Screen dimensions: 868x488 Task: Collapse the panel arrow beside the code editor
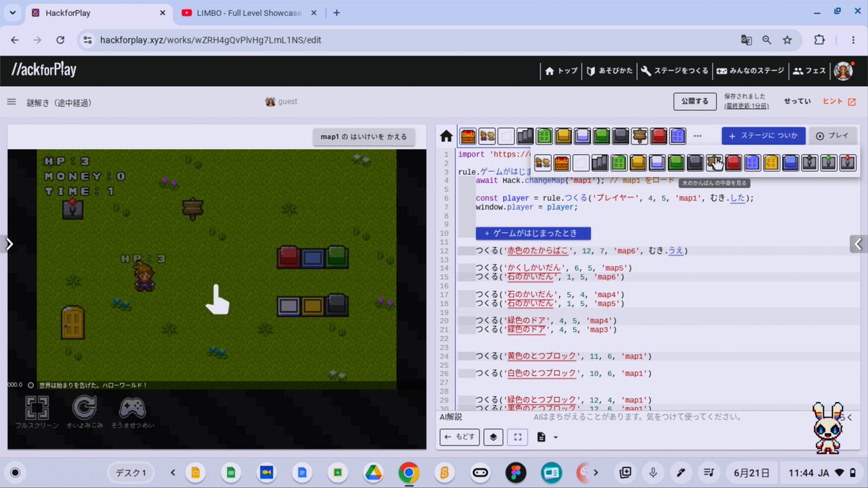[858, 244]
